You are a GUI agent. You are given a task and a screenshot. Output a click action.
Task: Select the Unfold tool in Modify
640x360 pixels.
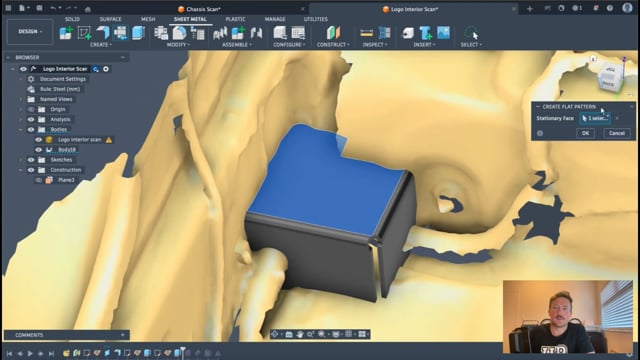point(161,33)
